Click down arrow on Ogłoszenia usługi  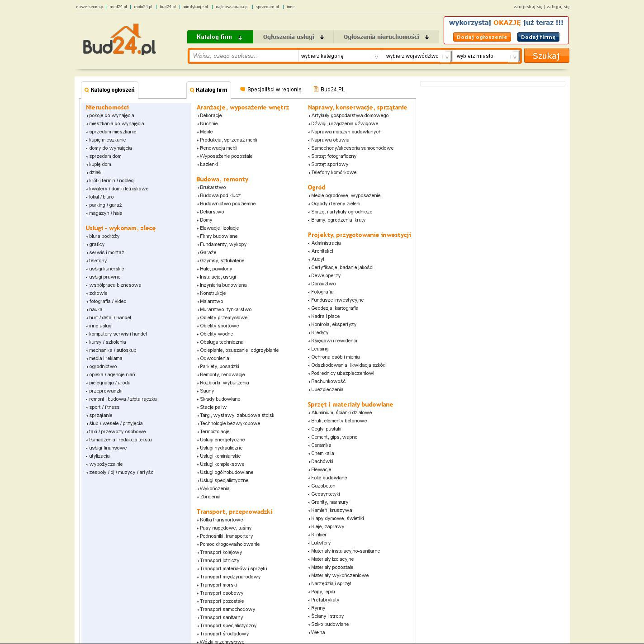(x=322, y=38)
